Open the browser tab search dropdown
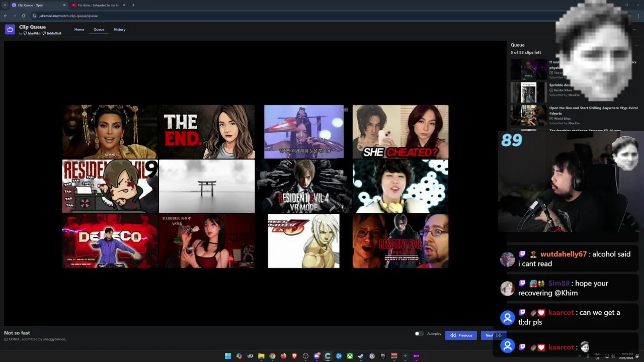 tap(5, 5)
